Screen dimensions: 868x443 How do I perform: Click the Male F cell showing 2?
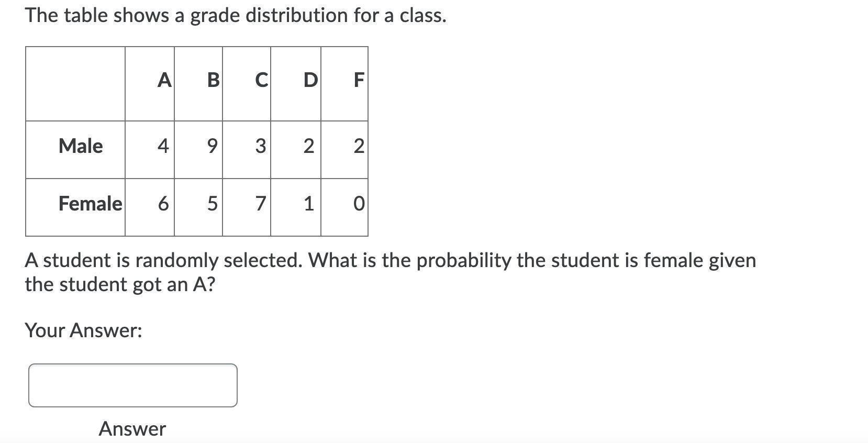pyautogui.click(x=344, y=150)
